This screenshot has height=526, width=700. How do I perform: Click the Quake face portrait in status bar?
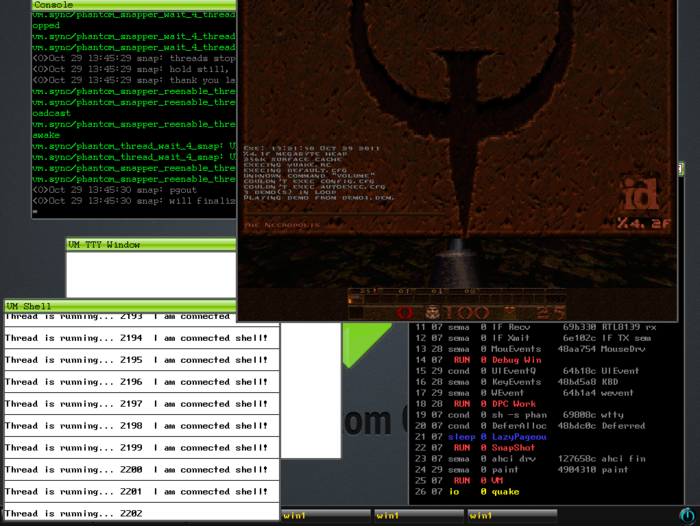tap(432, 312)
